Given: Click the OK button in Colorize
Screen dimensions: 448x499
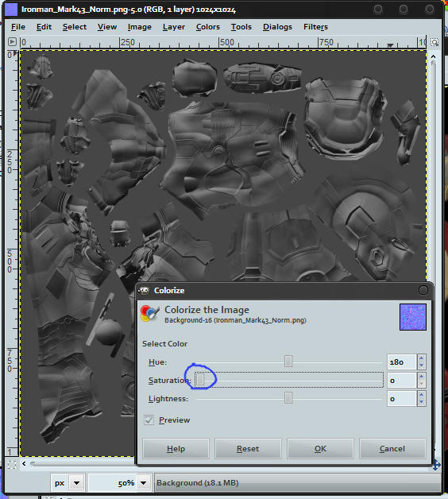Looking at the screenshot, I should click(320, 448).
